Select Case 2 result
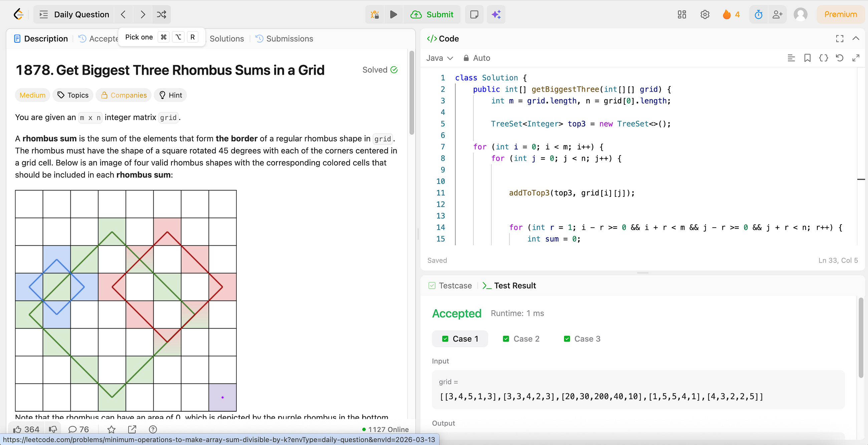868x445 pixels. pos(521,339)
